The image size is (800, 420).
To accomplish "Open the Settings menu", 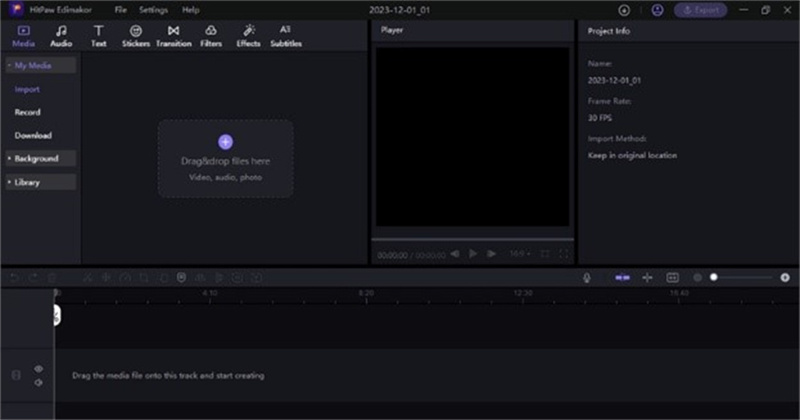I will point(154,10).
